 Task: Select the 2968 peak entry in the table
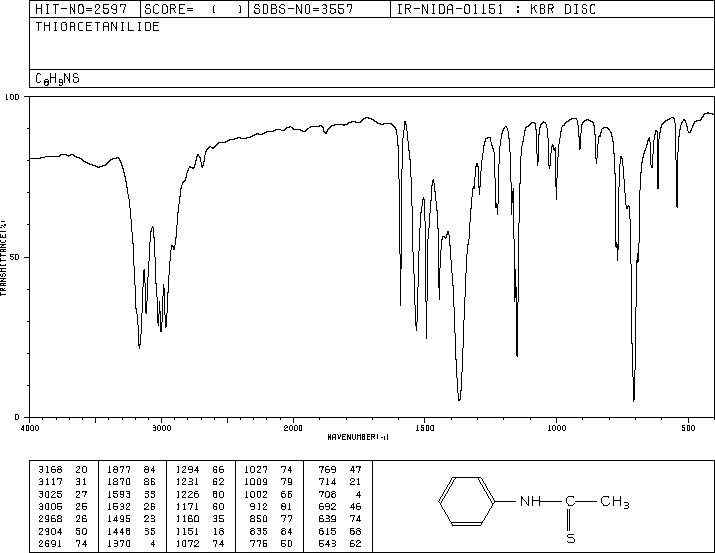tap(62, 519)
